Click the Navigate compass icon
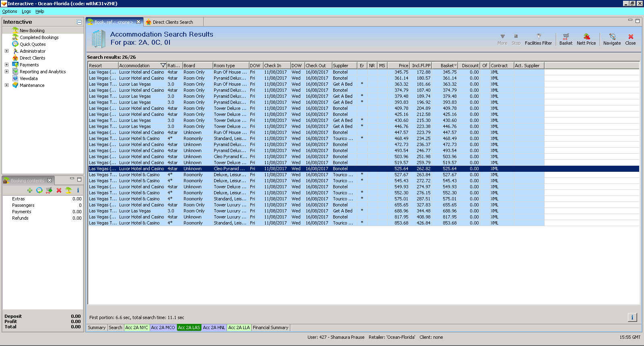Viewport: 644px width, 346px height. point(612,39)
